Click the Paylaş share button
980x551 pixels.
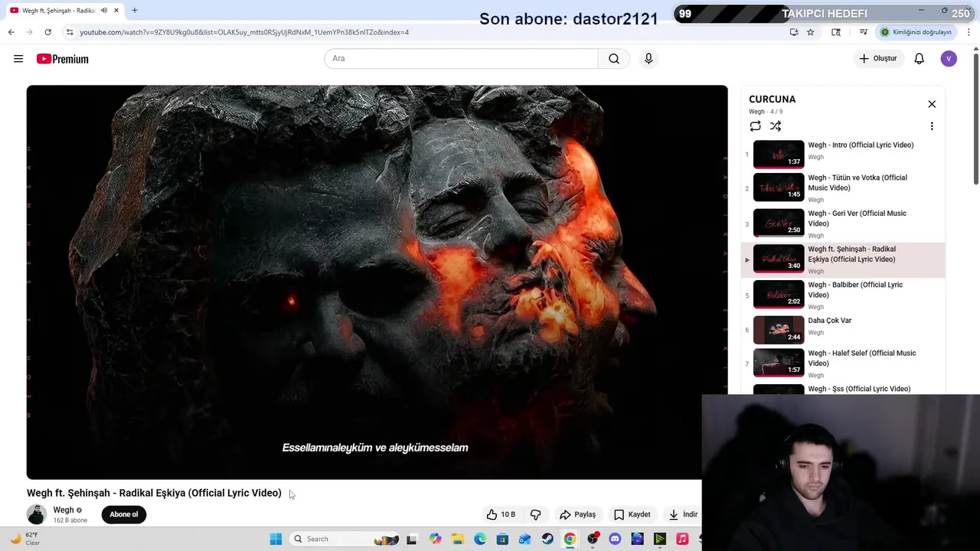[x=578, y=514]
